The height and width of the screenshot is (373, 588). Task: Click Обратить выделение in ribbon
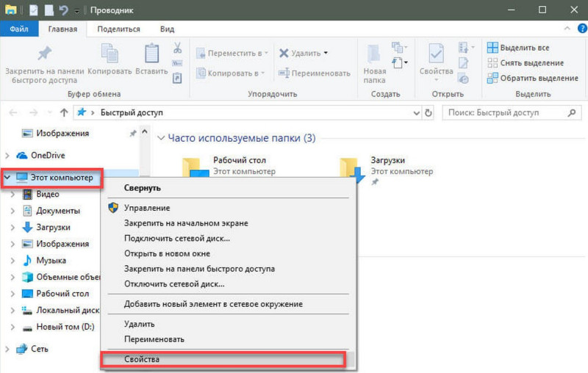coord(532,78)
